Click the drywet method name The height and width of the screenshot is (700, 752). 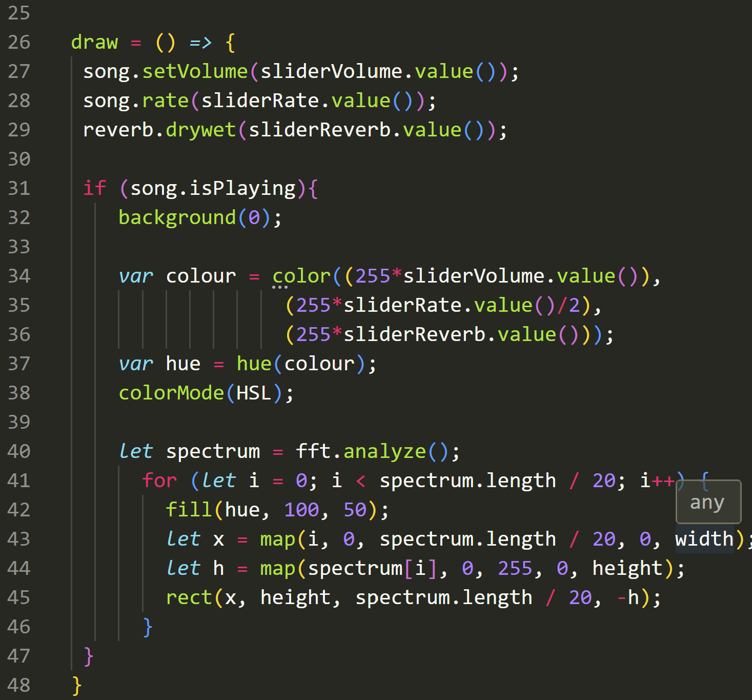(x=200, y=130)
